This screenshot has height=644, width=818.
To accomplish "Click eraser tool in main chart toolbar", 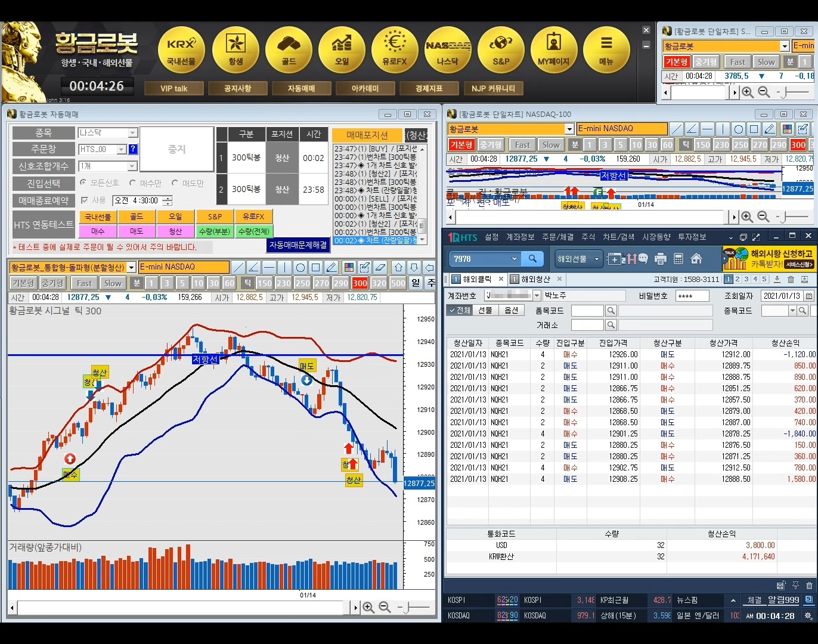I will [380, 267].
